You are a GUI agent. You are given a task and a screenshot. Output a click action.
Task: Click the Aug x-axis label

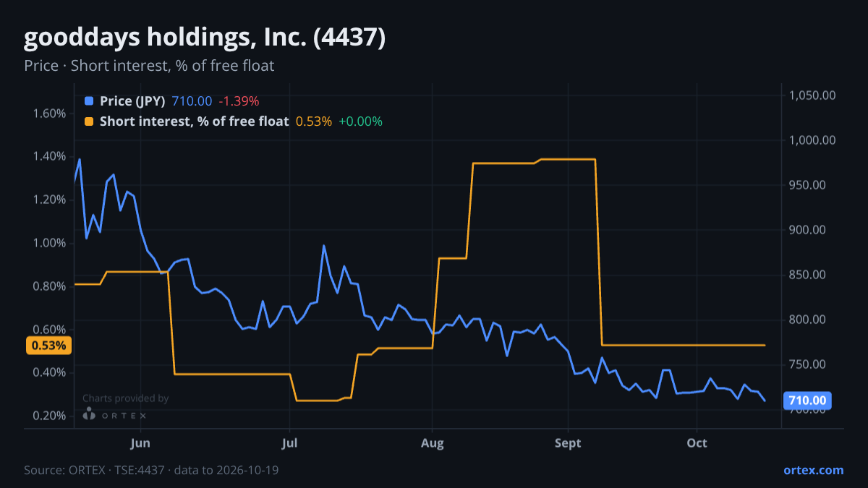click(x=432, y=442)
